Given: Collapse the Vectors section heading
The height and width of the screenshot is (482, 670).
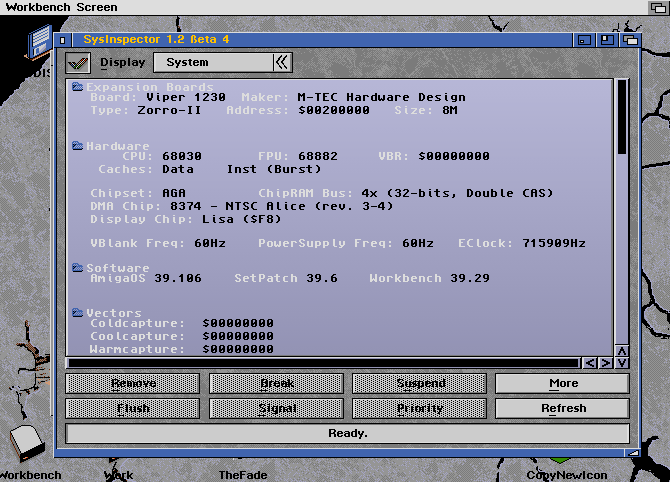Looking at the screenshot, I should (114, 313).
